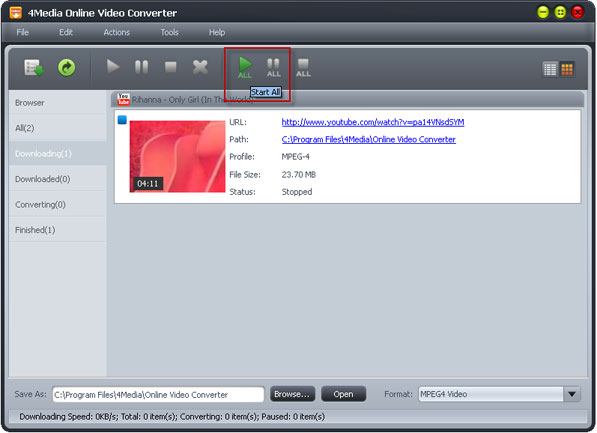
Task: Click the Stop All icon
Action: (x=303, y=68)
